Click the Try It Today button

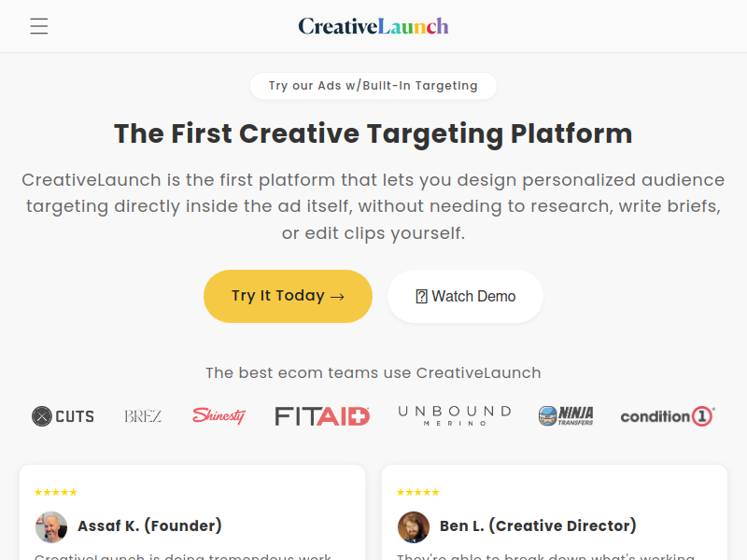click(x=288, y=296)
